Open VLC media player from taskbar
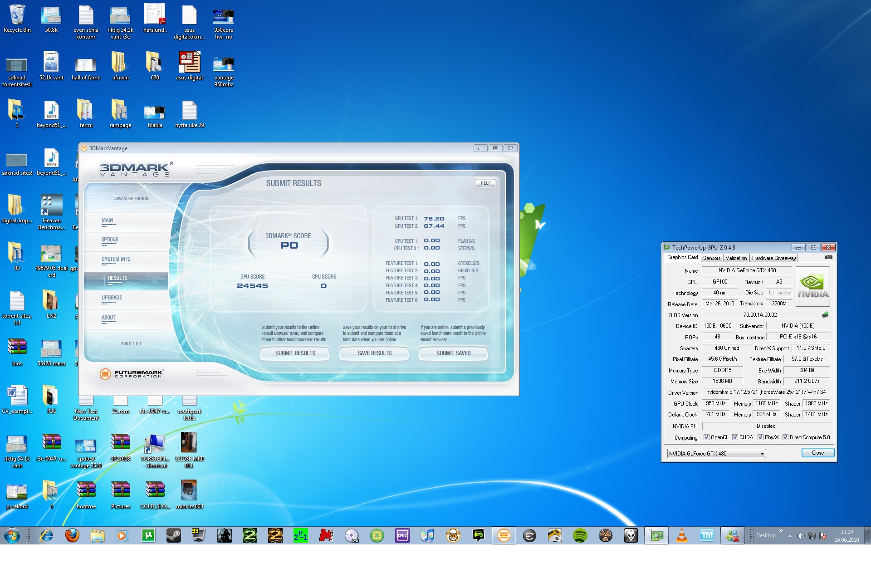Image resolution: width=871 pixels, height=588 pixels. coord(681,536)
